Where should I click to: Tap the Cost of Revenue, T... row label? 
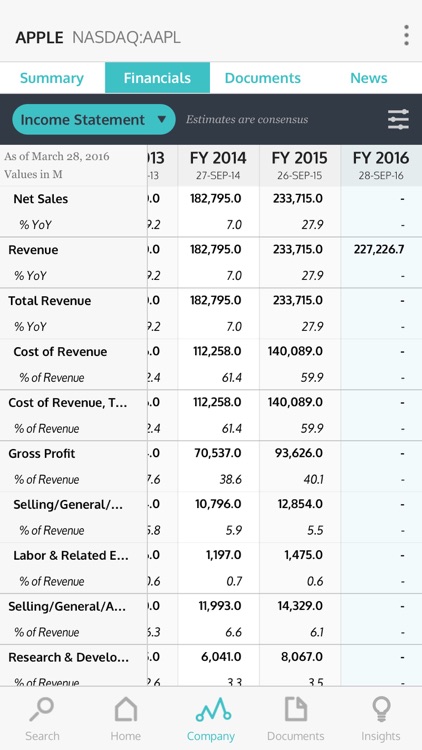click(x=67, y=403)
